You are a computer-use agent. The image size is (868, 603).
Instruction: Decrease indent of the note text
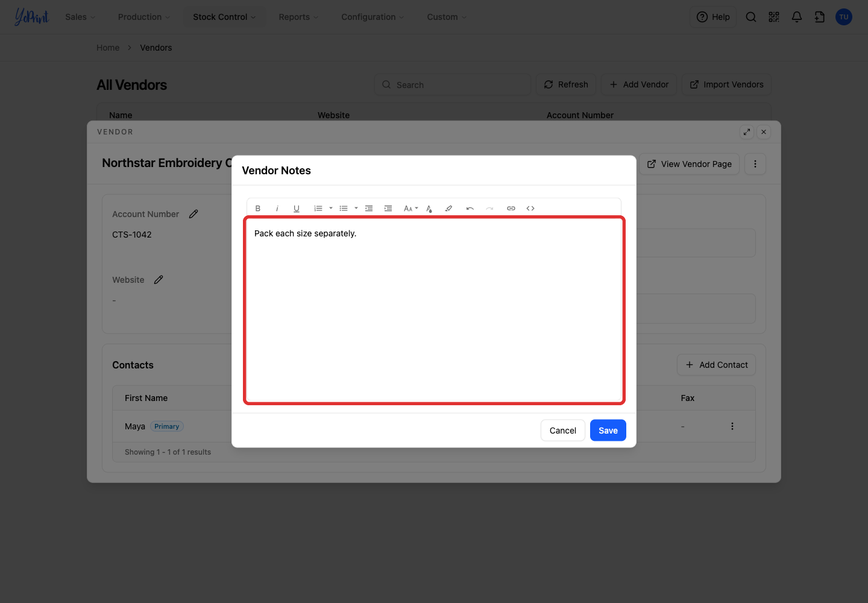tap(369, 209)
